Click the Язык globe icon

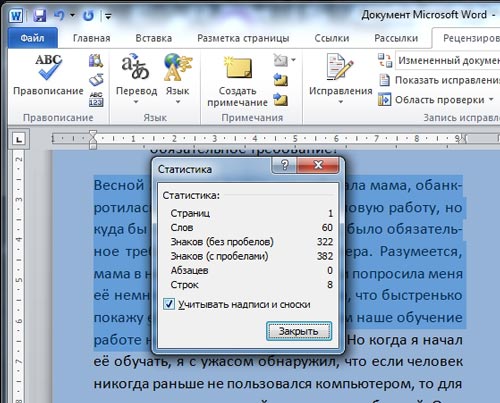tap(178, 68)
